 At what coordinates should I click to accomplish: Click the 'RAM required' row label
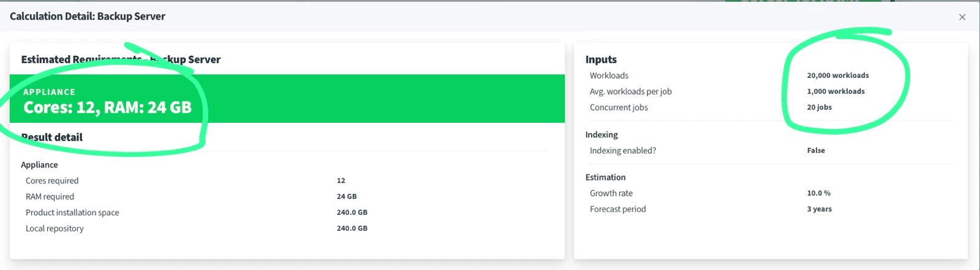tap(50, 196)
